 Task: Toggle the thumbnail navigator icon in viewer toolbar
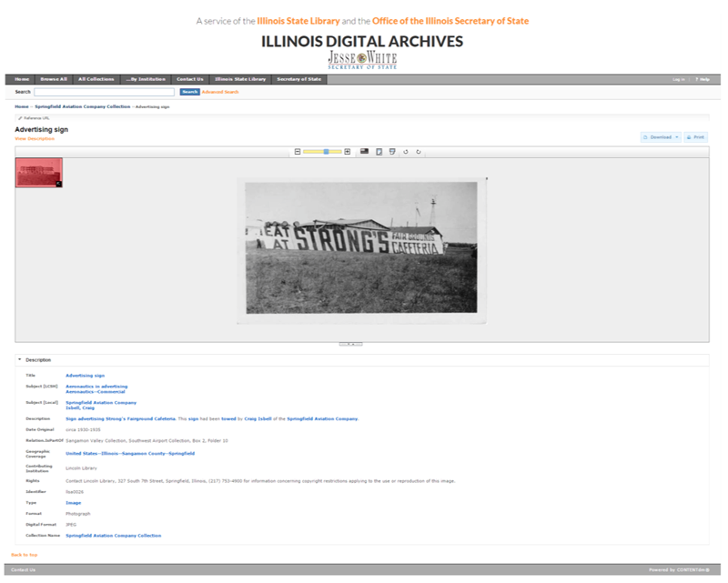pyautogui.click(x=365, y=151)
